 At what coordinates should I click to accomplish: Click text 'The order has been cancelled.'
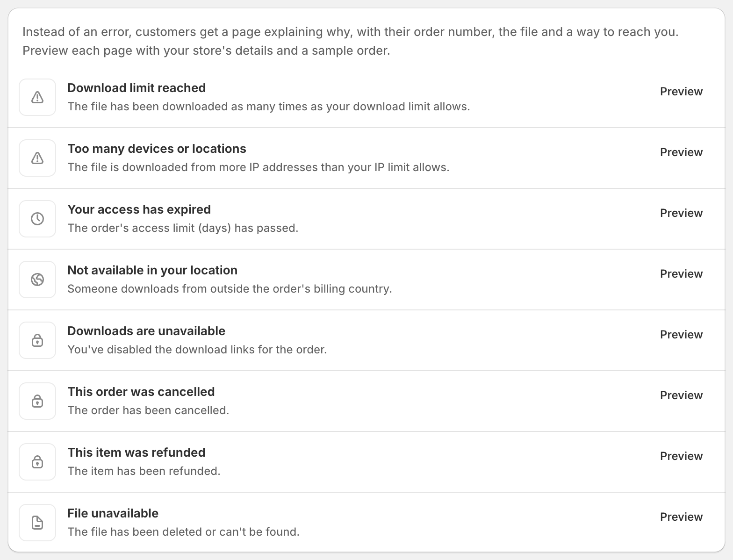click(x=148, y=410)
